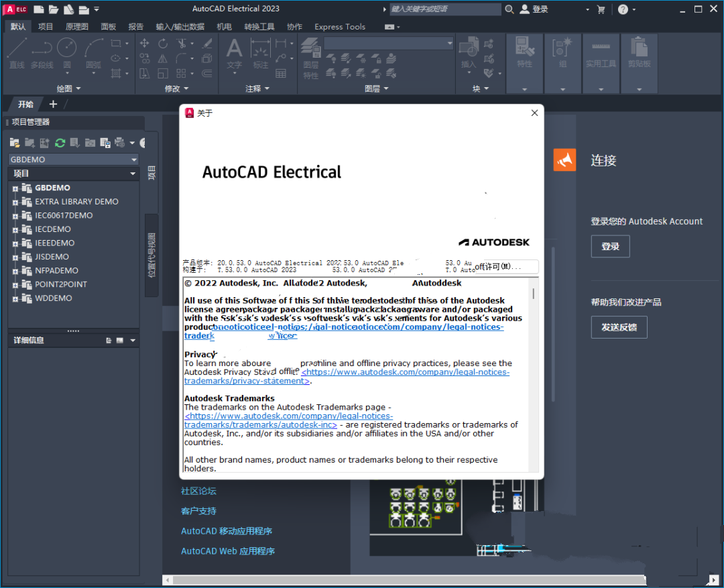Click the Move tool icon
724x588 pixels.
(145, 44)
